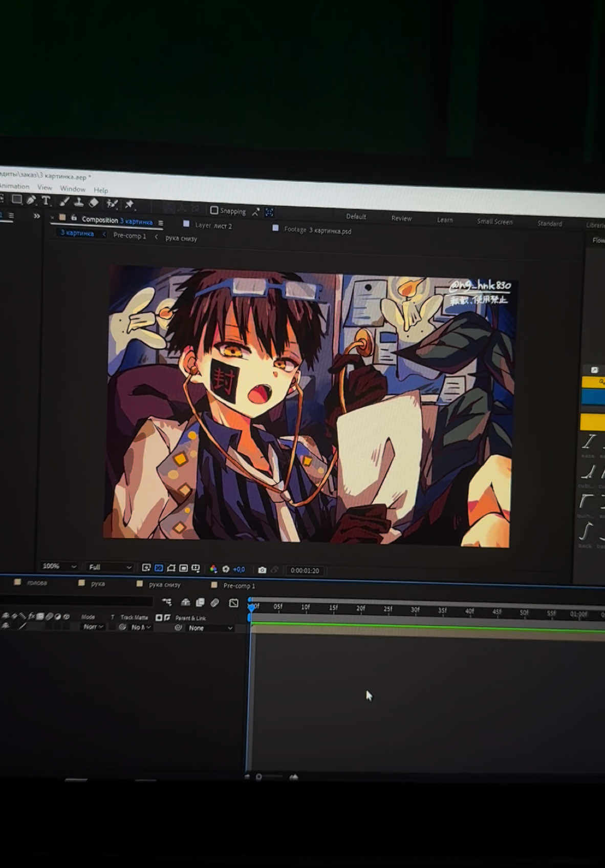
Task: Toggle the layer shy switch
Action: [x=6, y=626]
